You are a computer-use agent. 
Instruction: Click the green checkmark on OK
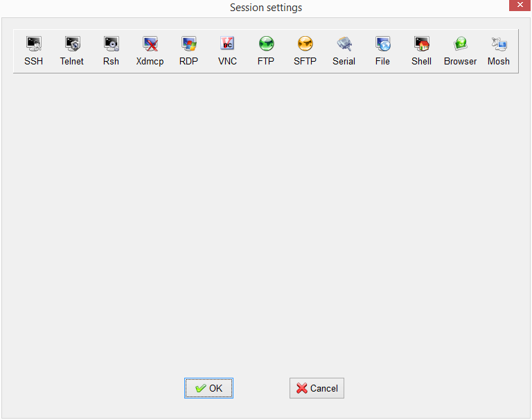point(200,388)
